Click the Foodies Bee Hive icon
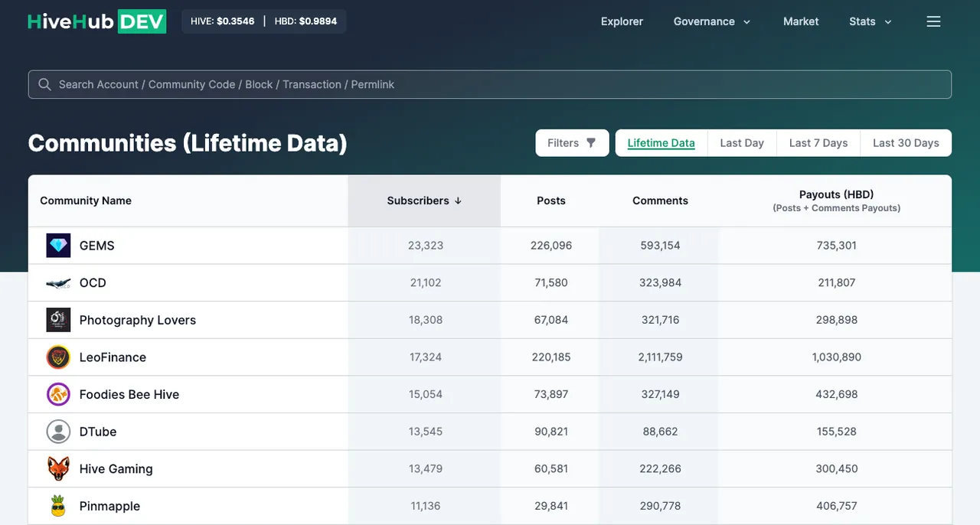Screen dimensions: 980x525 tap(58, 394)
